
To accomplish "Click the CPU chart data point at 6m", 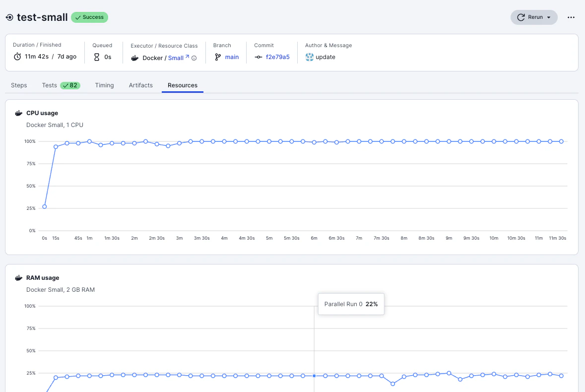I will pos(314,142).
